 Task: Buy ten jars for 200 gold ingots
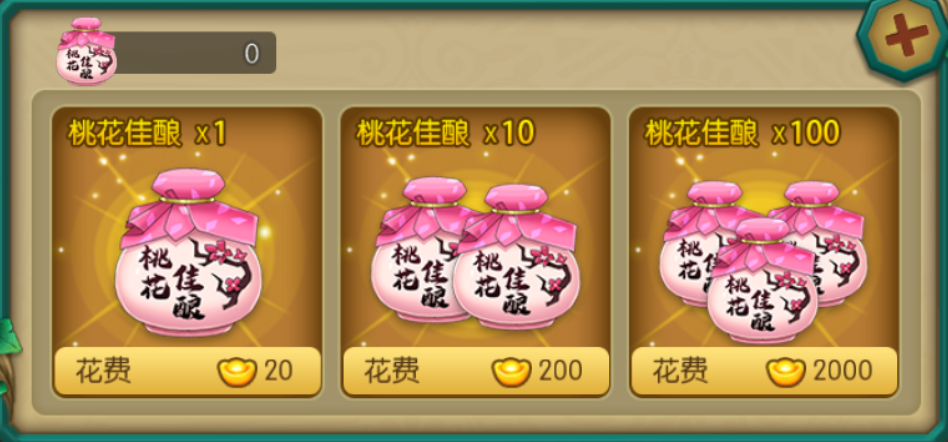pyautogui.click(x=476, y=371)
